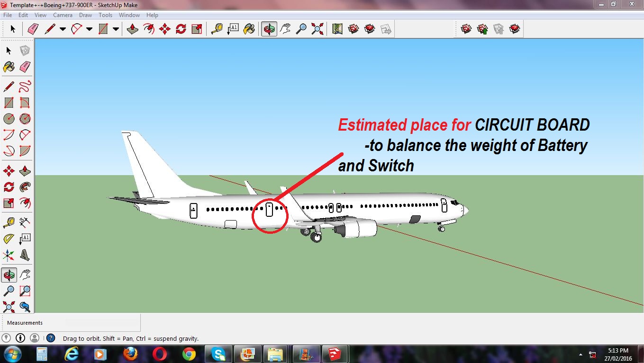Activate the Circle tool

tap(9, 118)
